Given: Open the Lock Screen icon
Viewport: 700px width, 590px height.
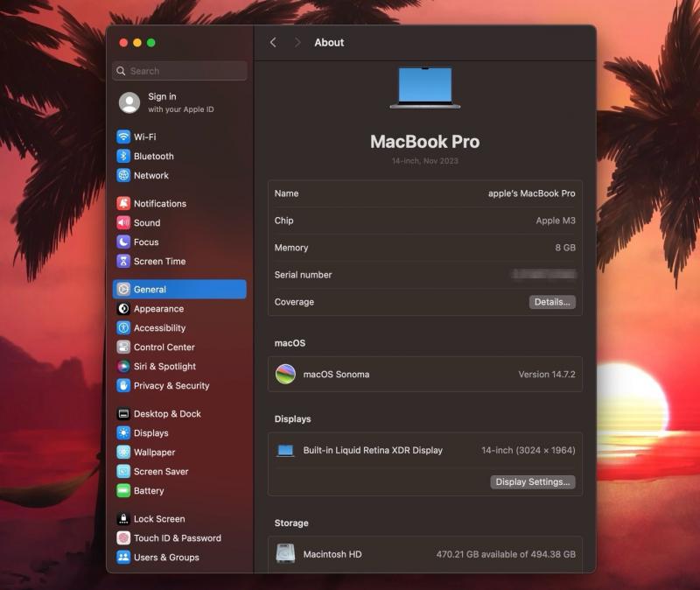Looking at the screenshot, I should coord(123,518).
